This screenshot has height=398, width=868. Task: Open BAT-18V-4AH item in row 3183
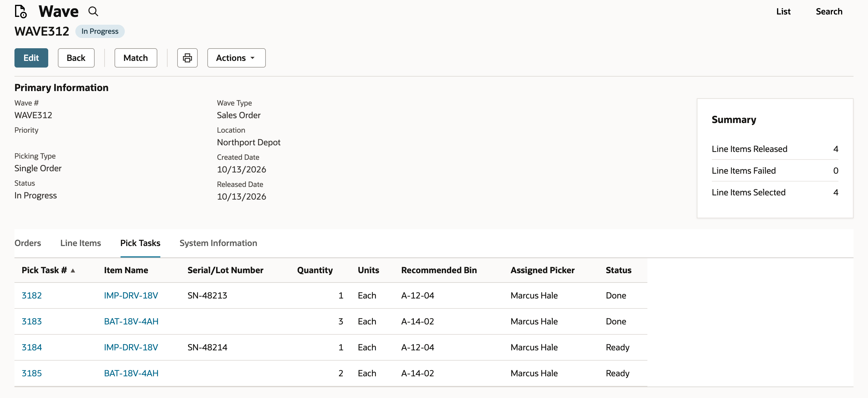point(131,321)
